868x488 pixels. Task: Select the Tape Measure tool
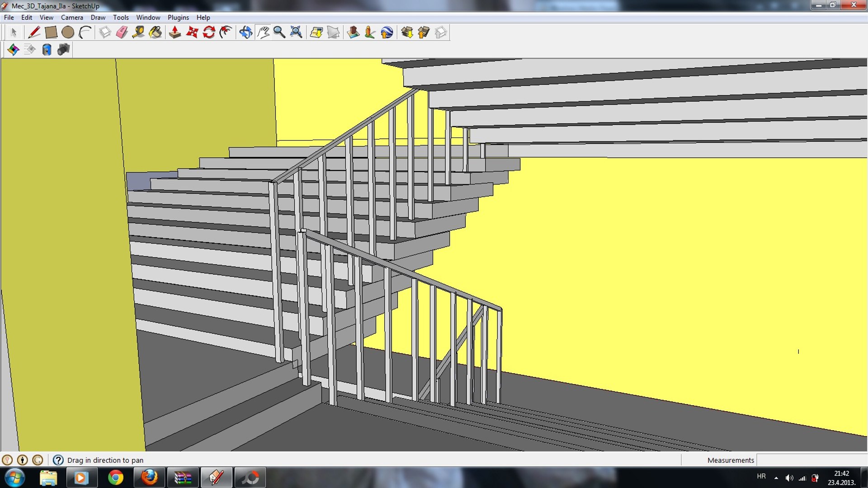pyautogui.click(x=138, y=33)
